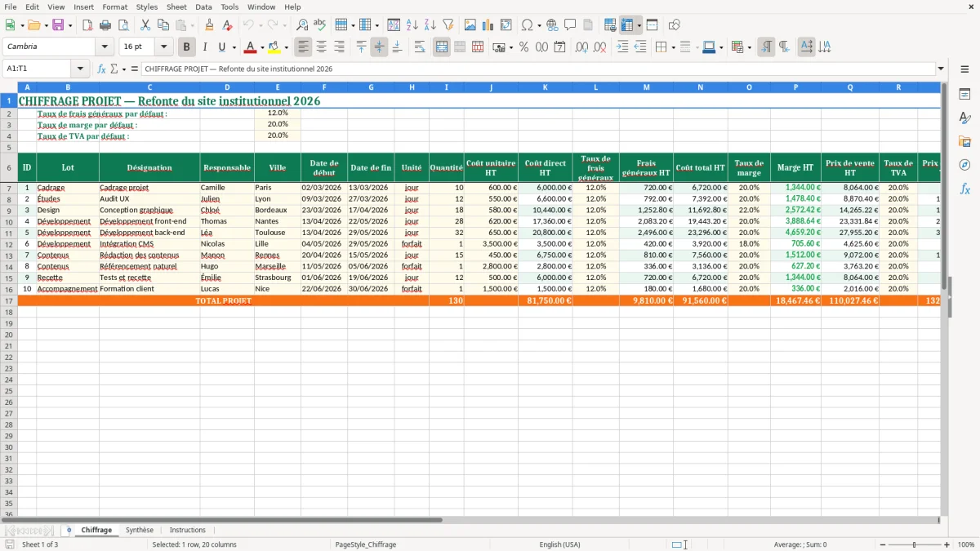Click the zoom out minus button

(x=881, y=544)
